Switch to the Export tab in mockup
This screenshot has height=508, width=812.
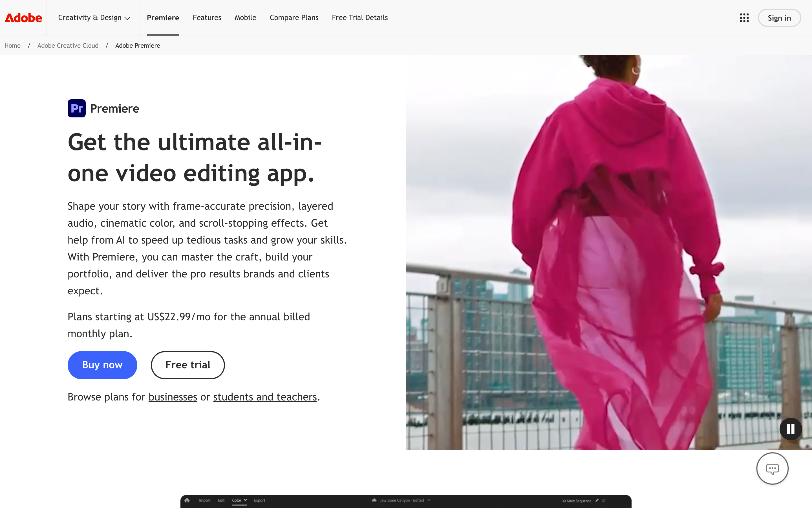[259, 500]
